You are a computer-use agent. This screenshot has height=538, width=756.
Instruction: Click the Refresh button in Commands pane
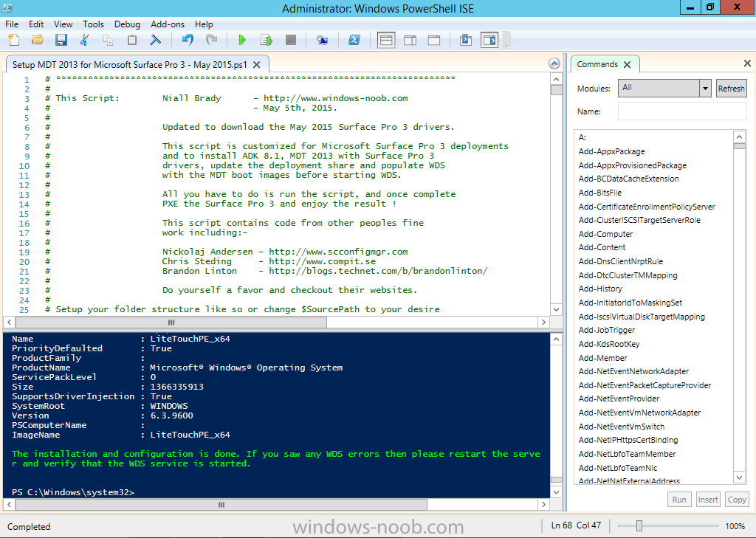coord(731,88)
